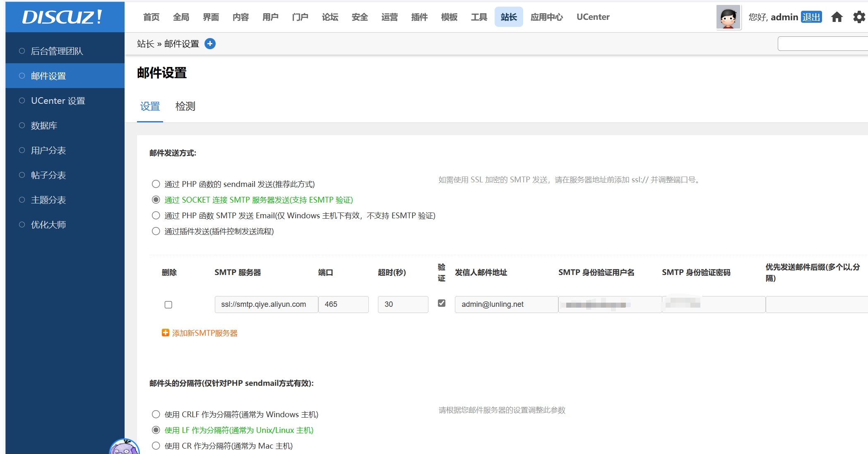Select PHP sendmail sending method
Viewport: 868px width, 454px height.
[156, 184]
